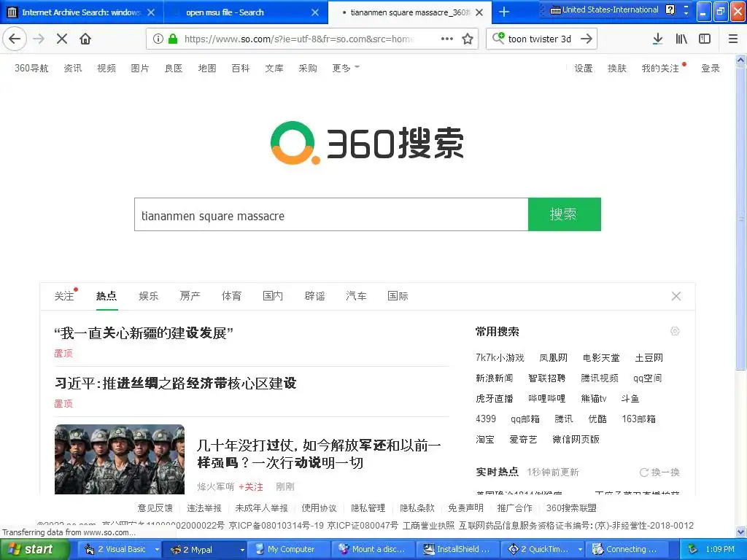Open the browser home page
Screen dimensions: 747x560
click(x=85, y=39)
